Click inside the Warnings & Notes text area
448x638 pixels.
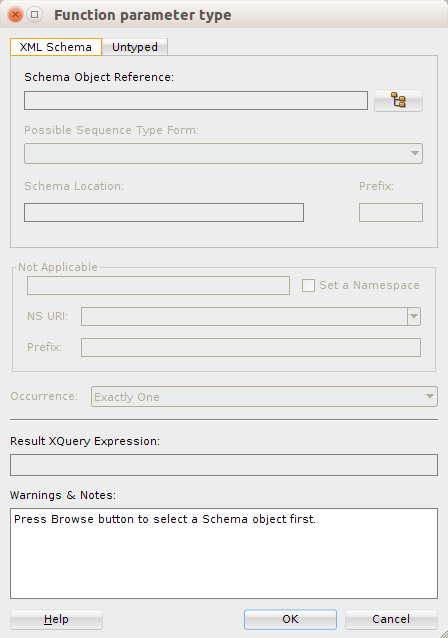point(224,553)
